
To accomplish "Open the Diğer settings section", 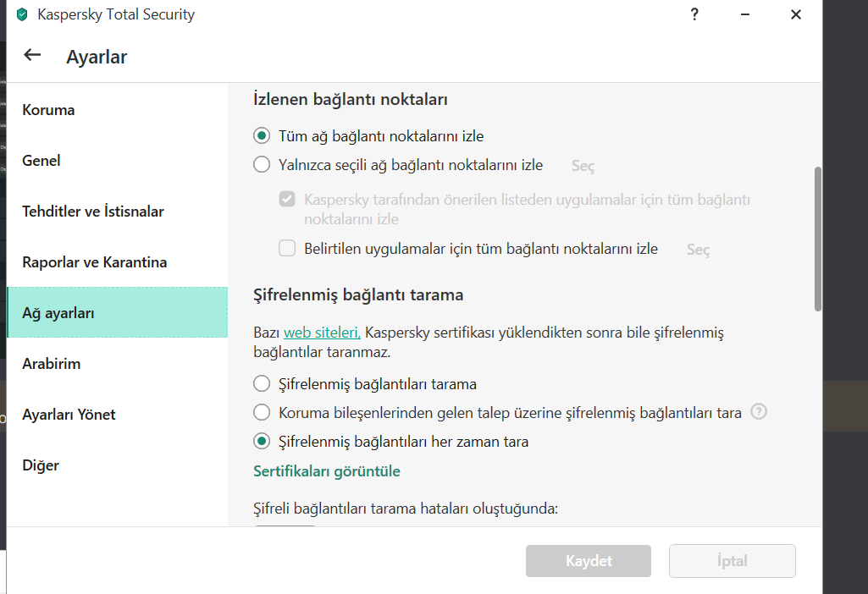I will [118, 465].
